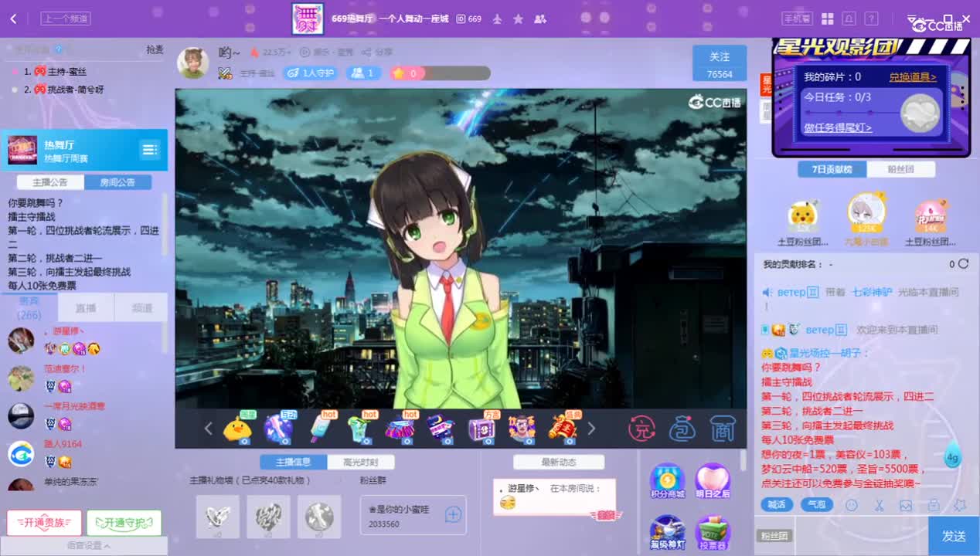Select 粉丝团 tab on right
Viewport: 980px width, 556px height.
coord(901,169)
